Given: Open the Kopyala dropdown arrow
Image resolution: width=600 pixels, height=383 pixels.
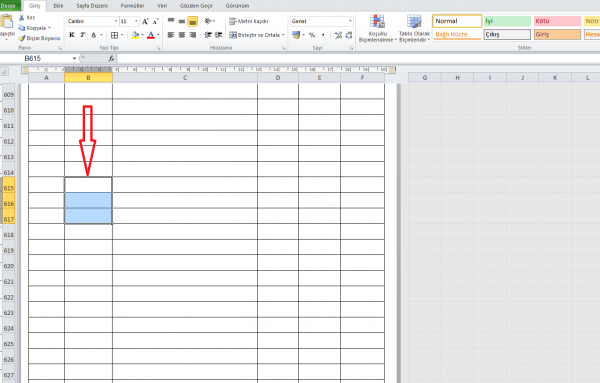Looking at the screenshot, I should click(49, 28).
